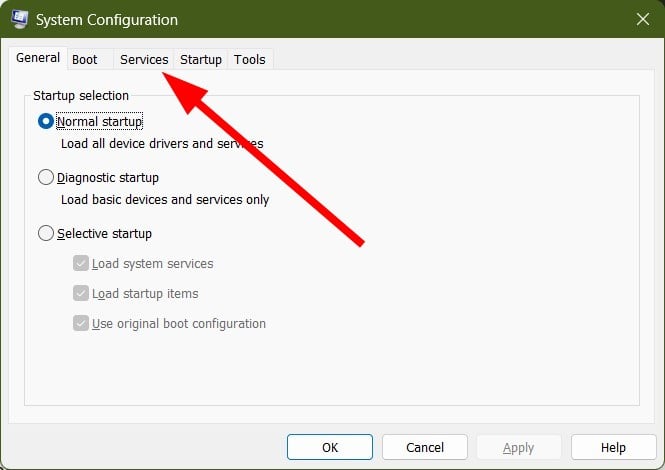665x470 pixels.
Task: Click the 'Load basic devices and services only' text
Action: pyautogui.click(x=165, y=199)
